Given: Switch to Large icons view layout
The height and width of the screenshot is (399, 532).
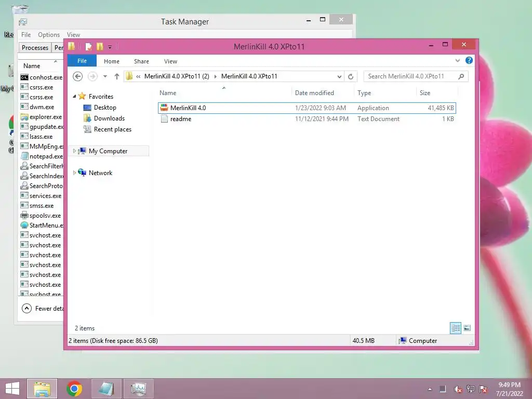Looking at the screenshot, I should click(x=467, y=328).
